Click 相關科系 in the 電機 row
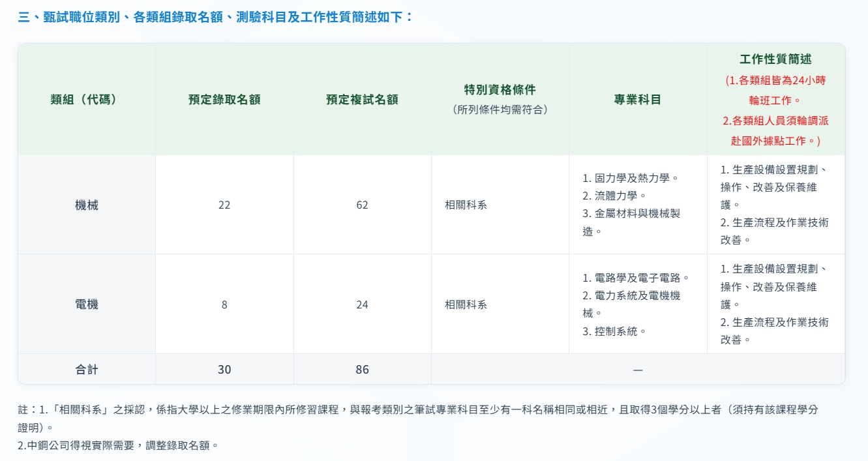Image resolution: width=868 pixels, height=461 pixels. pos(466,305)
